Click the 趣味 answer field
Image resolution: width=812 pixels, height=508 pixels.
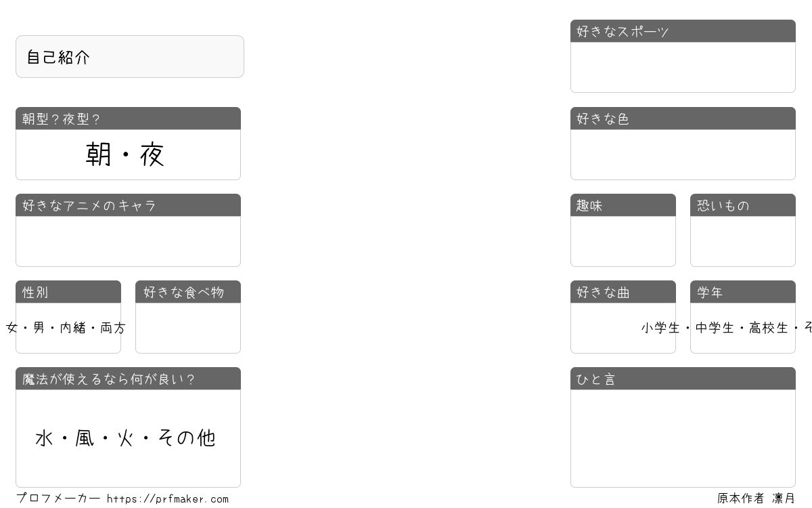pos(623,241)
